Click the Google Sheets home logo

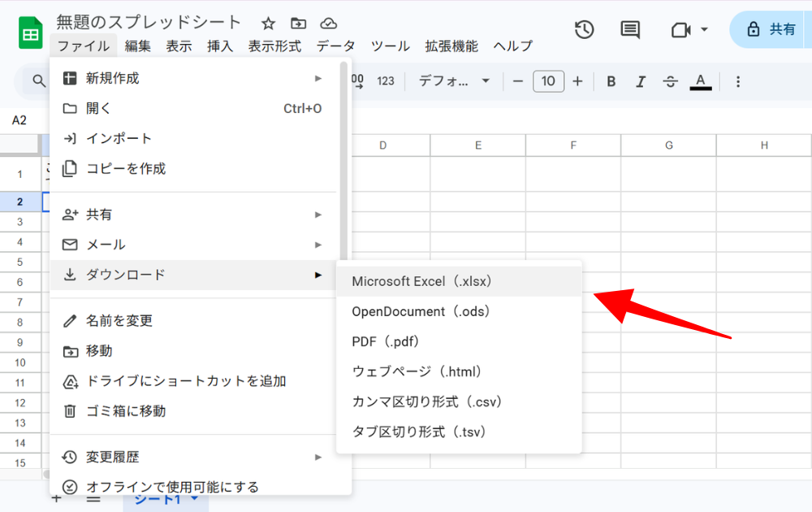tap(31, 33)
